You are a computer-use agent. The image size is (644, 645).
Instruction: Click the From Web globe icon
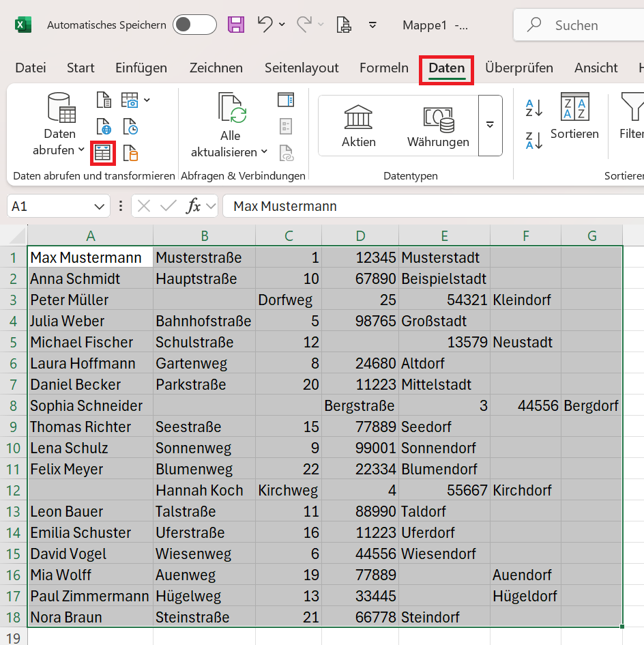click(104, 127)
